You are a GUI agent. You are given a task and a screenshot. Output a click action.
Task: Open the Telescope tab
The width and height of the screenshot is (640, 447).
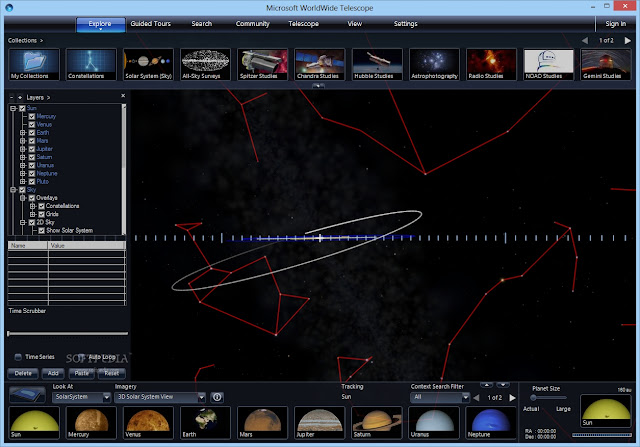tap(303, 24)
